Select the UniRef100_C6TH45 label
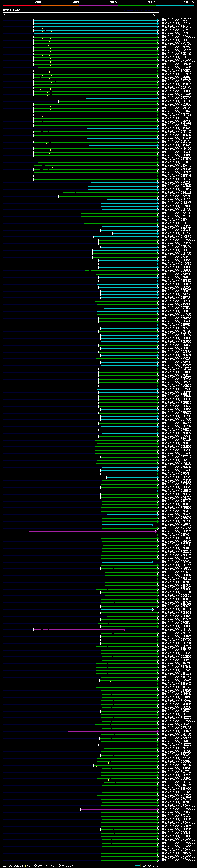Viewport: 197px width, 868px height. click(x=177, y=111)
